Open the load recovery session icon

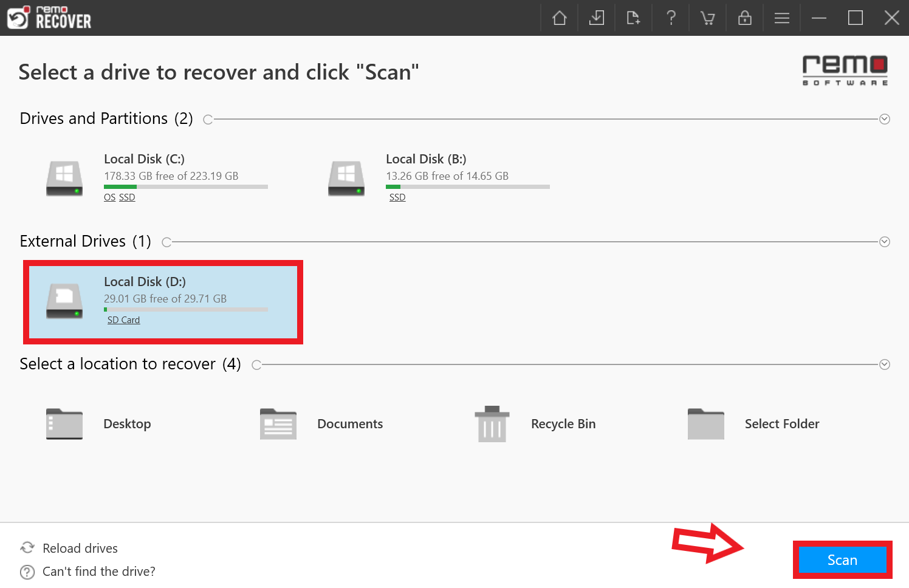[x=634, y=18]
